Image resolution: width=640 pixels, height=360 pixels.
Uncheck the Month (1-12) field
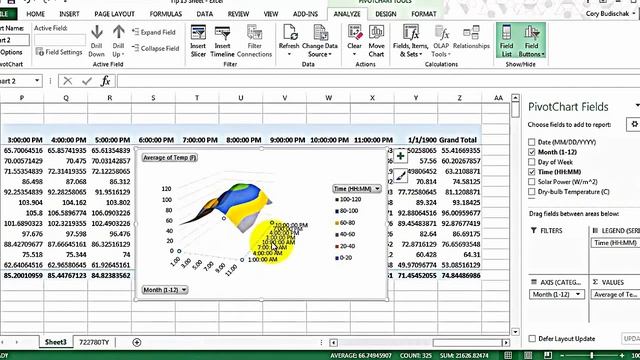click(531, 152)
